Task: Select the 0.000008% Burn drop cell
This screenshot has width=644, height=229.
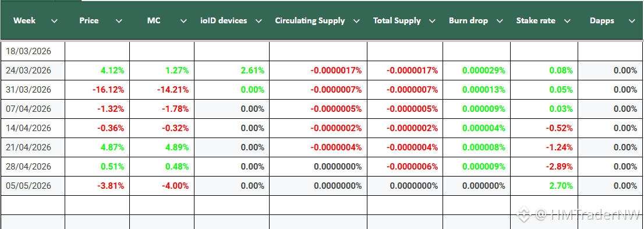Action: tap(476, 147)
